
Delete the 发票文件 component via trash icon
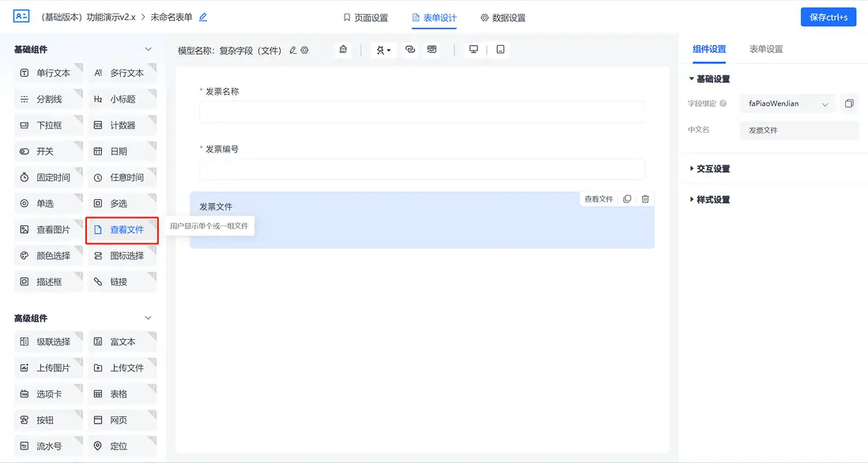point(645,198)
